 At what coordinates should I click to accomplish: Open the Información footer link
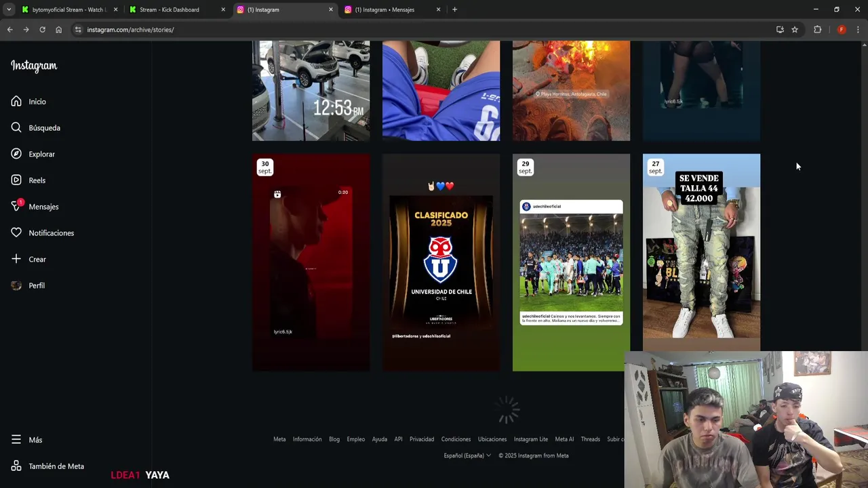(307, 439)
